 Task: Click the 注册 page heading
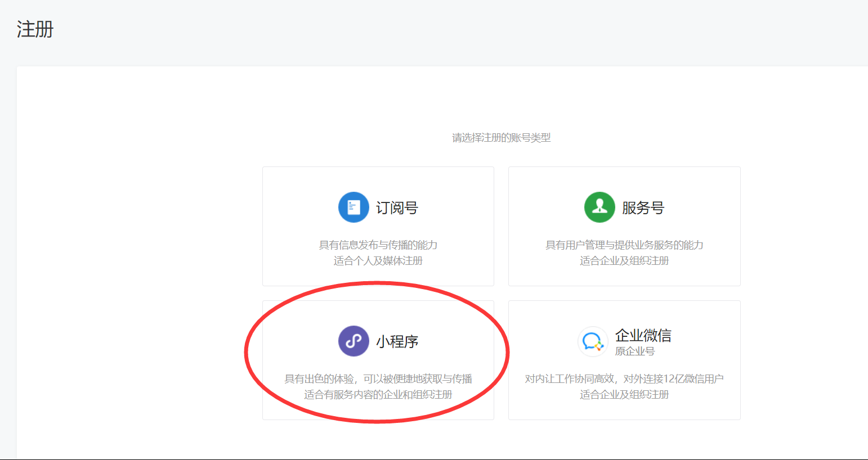tap(35, 29)
